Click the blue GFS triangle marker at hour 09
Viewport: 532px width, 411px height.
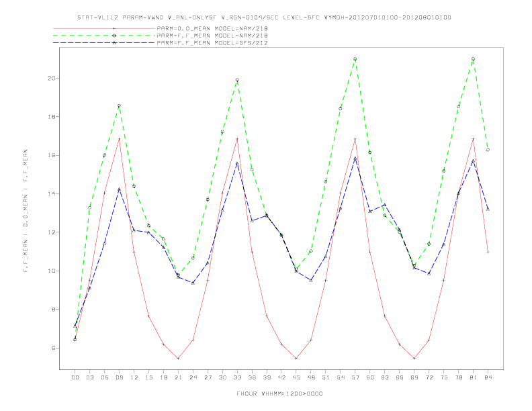coord(119,189)
